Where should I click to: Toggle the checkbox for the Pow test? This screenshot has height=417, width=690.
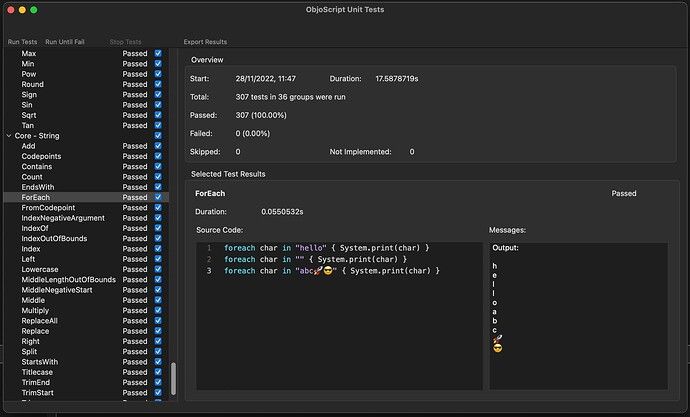tap(158, 74)
